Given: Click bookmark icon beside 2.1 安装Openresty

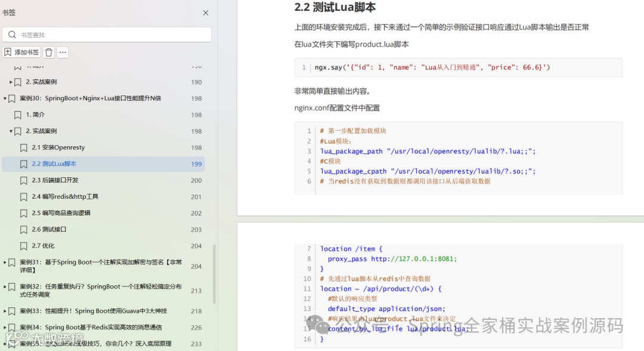Looking at the screenshot, I should coord(24,147).
